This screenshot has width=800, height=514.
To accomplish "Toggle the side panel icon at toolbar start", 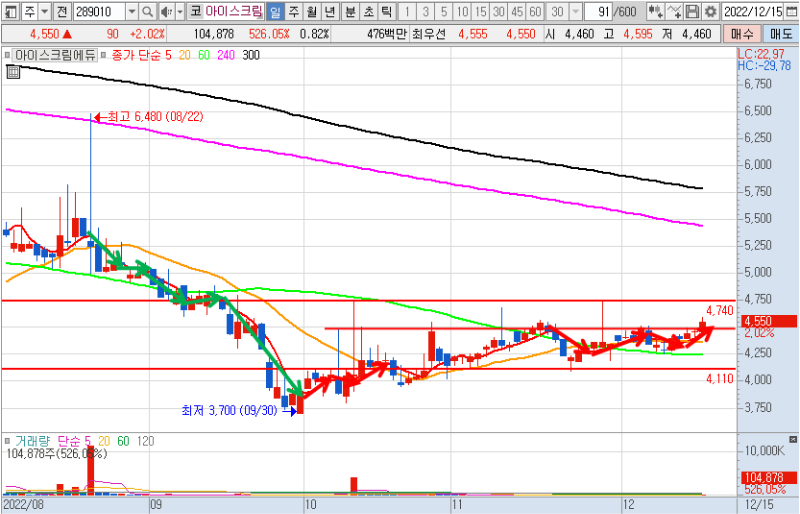I will tap(11, 11).
